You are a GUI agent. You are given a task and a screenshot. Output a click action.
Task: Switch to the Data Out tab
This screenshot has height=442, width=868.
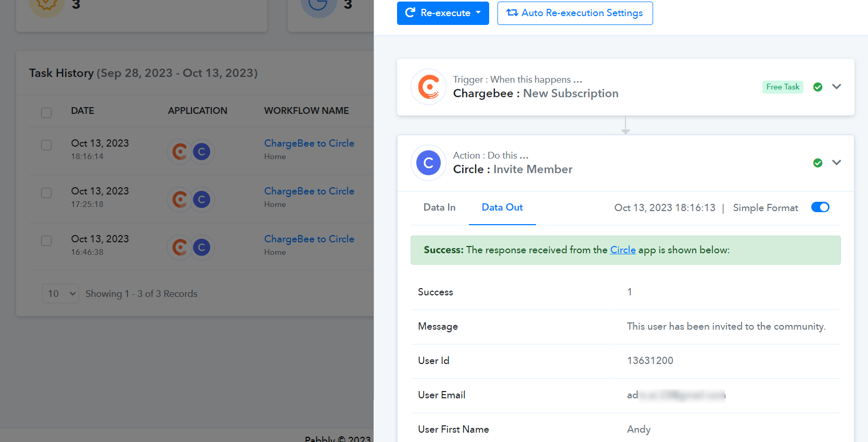point(502,207)
